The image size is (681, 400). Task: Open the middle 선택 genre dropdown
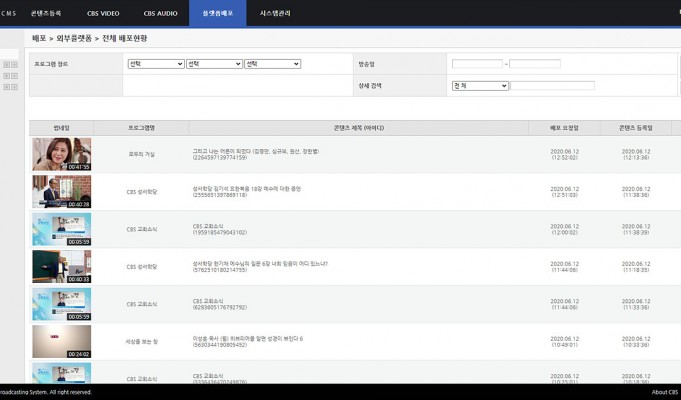(x=214, y=64)
